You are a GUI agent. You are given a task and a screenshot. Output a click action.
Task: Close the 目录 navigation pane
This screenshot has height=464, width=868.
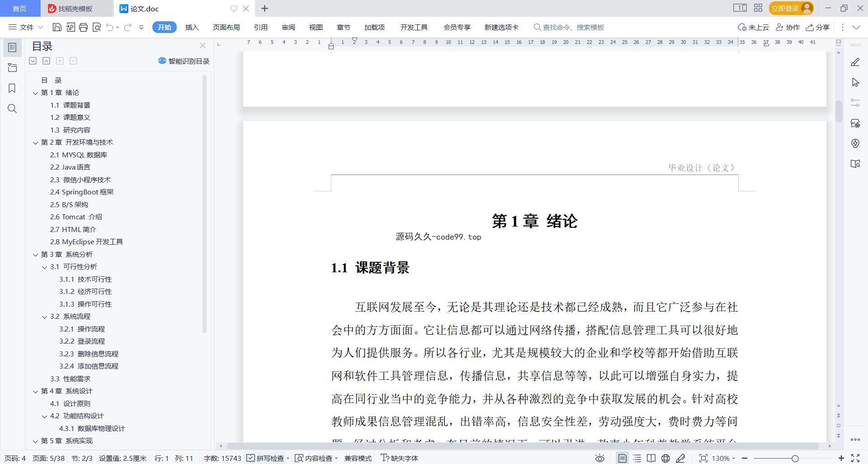[x=203, y=46]
